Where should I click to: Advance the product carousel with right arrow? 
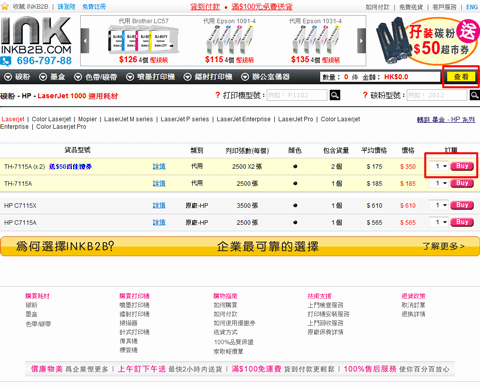coord(361,41)
